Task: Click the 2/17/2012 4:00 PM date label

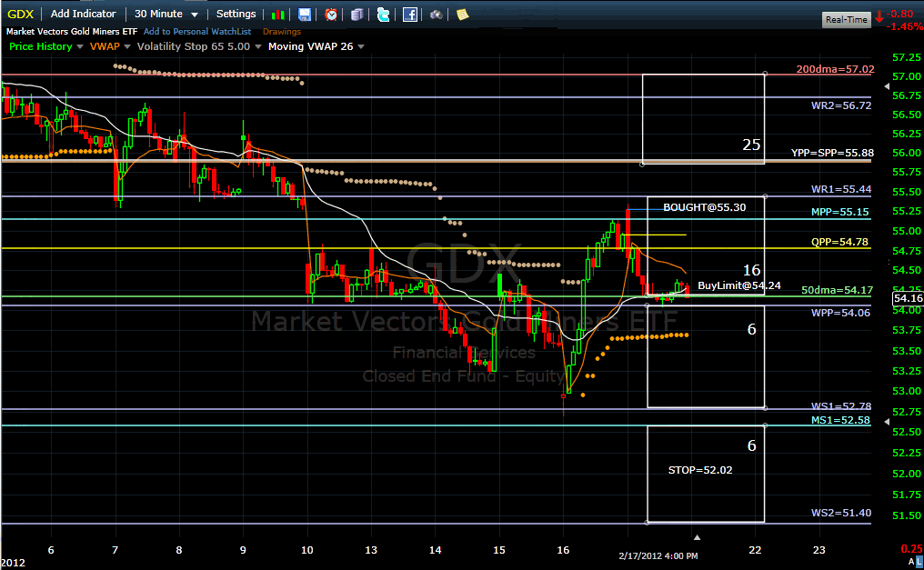Action: coord(658,555)
